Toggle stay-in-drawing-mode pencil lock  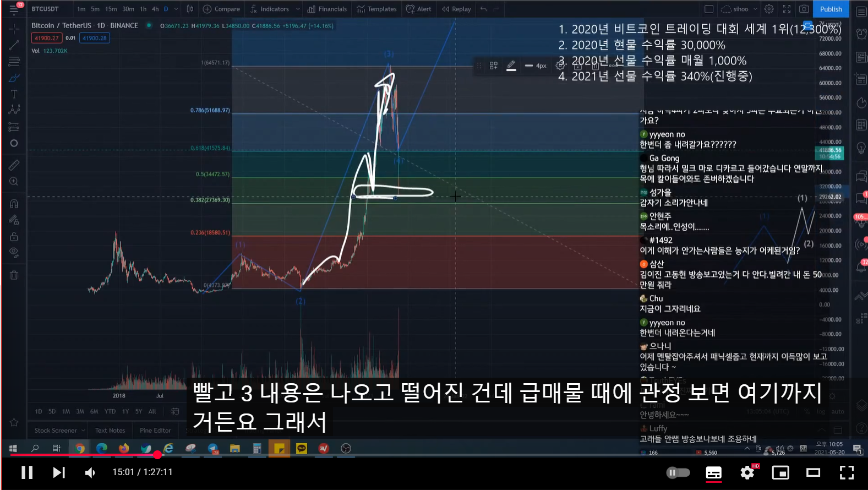pyautogui.click(x=14, y=220)
